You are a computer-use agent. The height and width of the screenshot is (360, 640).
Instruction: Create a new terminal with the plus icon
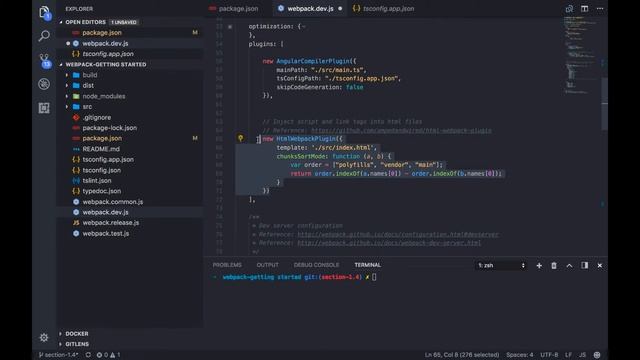pos(539,266)
